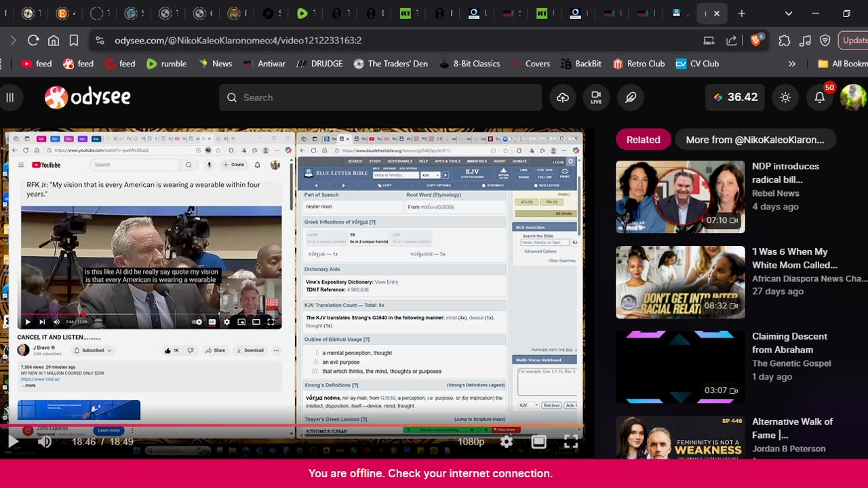The height and width of the screenshot is (488, 868).
Task: Open the YouTube feed bookmark
Action: pyautogui.click(x=37, y=64)
